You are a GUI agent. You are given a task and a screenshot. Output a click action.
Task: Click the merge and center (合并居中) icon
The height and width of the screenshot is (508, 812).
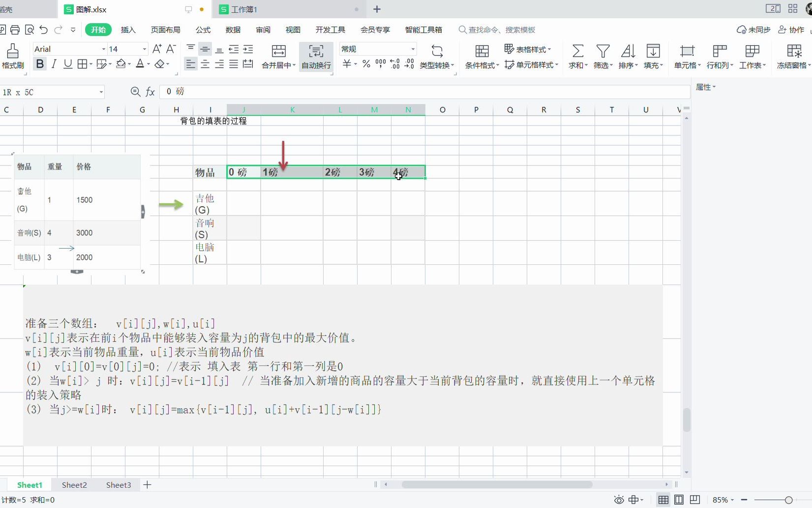point(278,56)
